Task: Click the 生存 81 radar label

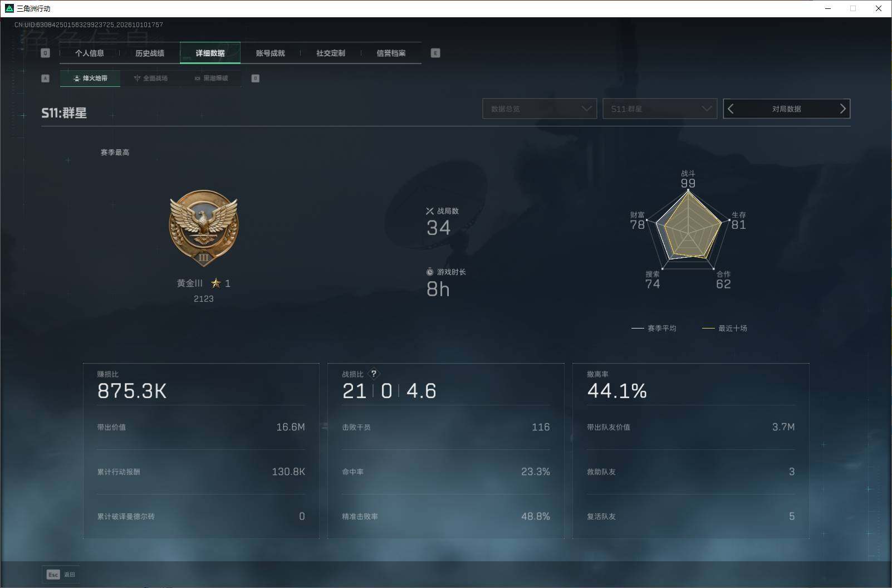Action: tap(739, 220)
